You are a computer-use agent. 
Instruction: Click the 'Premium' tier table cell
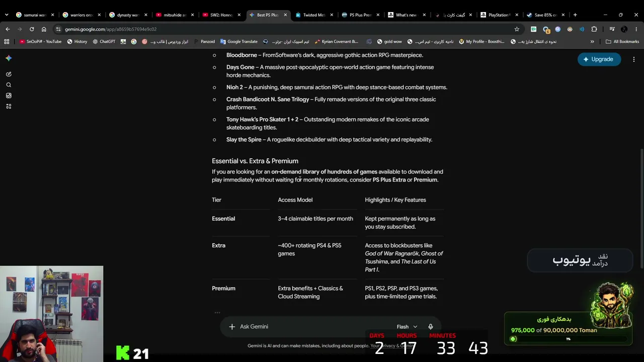point(223,289)
